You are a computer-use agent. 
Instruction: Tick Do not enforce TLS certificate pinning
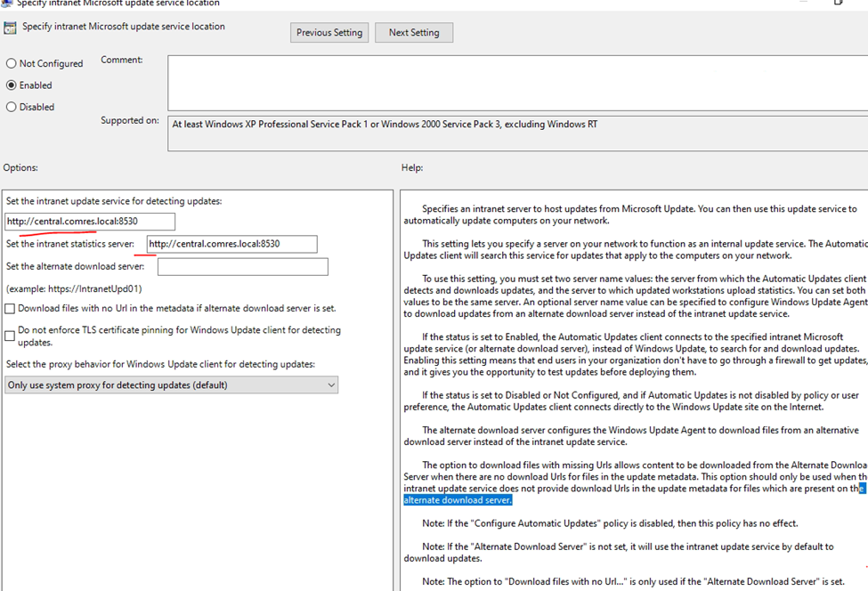click(x=10, y=336)
